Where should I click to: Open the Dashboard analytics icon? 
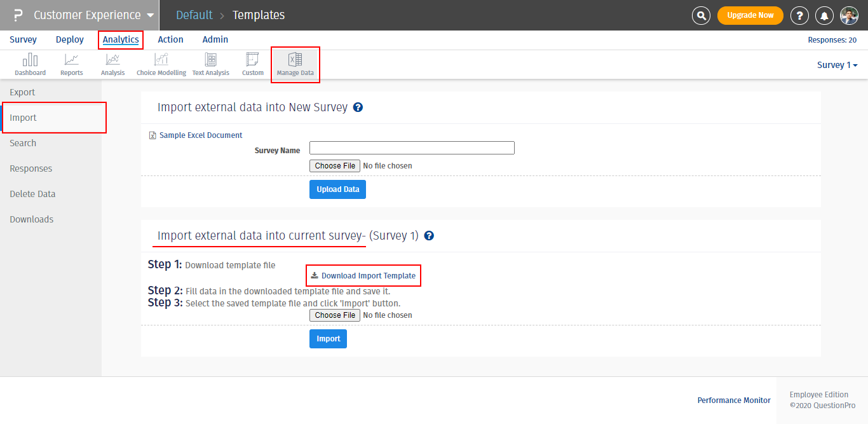30,64
